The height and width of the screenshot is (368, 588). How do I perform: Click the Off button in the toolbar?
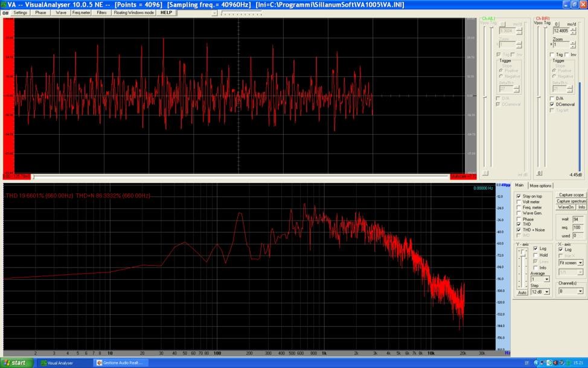pyautogui.click(x=5, y=13)
